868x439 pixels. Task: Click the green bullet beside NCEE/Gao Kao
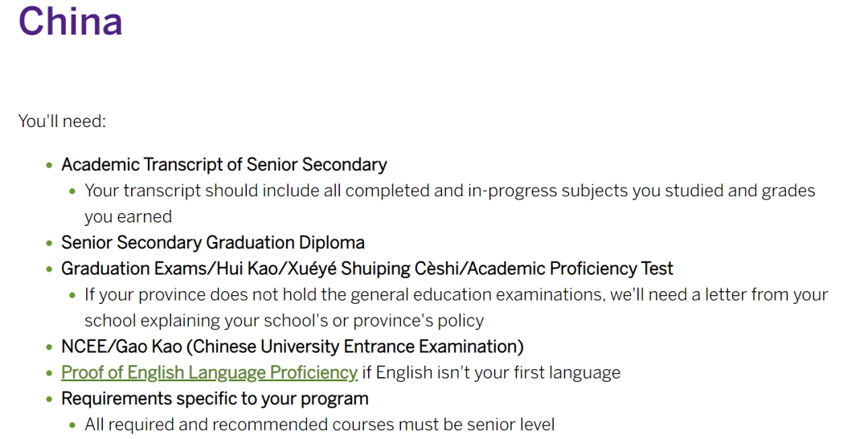point(50,347)
